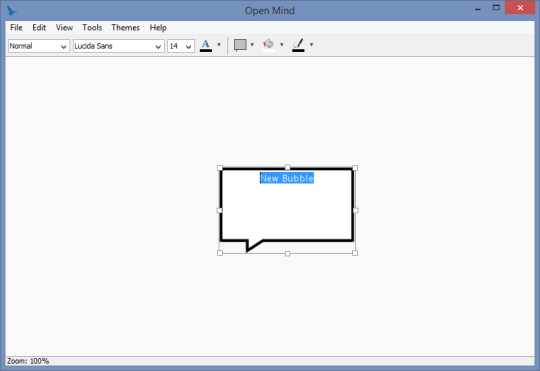Screen dimensions: 540x371
Task: Open the Tools menu
Action: pos(92,28)
